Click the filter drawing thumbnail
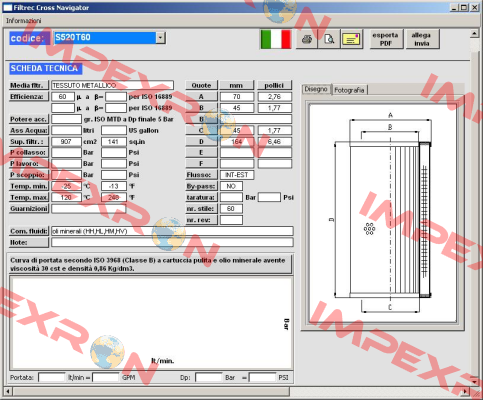Viewport: 483px width, 400px height. click(383, 213)
